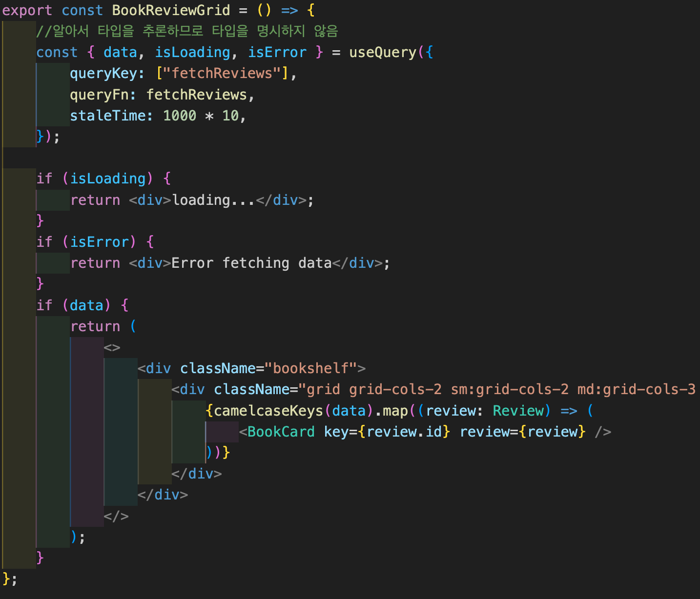Click the isError condition check
Viewport: 700px width, 599px height.
point(100,241)
